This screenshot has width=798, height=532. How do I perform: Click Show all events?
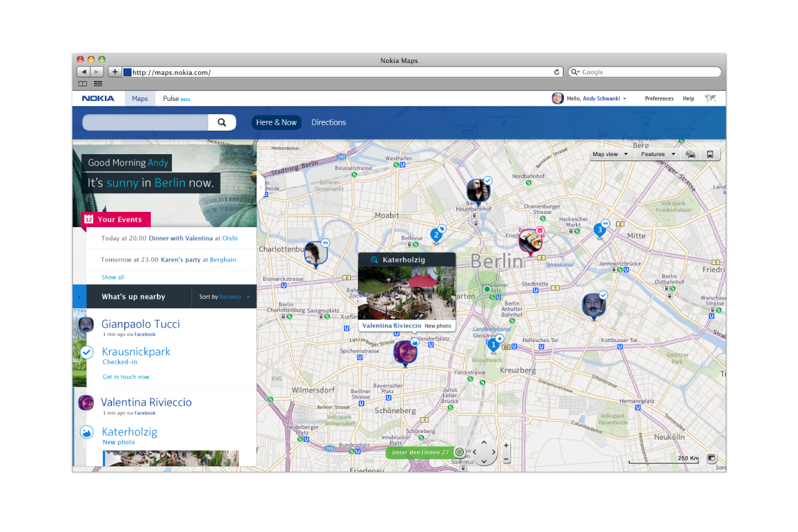[x=113, y=277]
